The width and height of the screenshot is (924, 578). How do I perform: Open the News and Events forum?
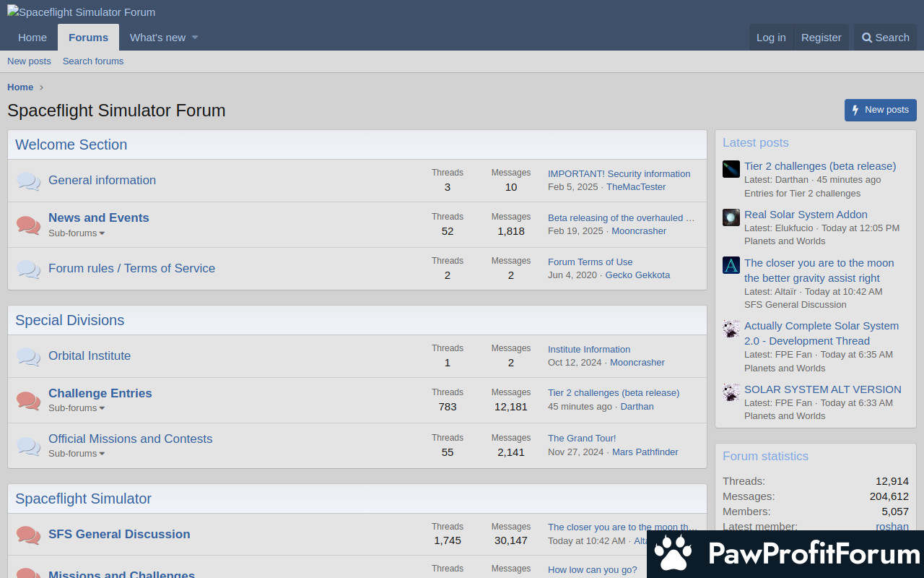99,217
